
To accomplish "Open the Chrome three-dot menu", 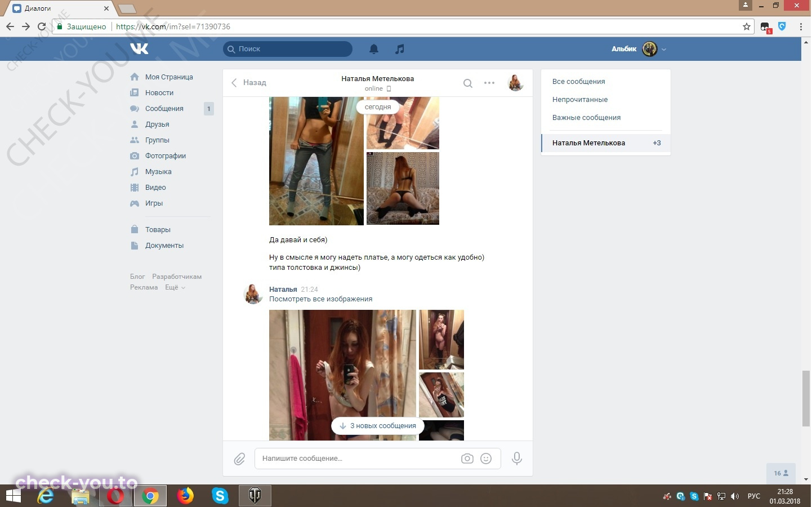I will pos(801,26).
